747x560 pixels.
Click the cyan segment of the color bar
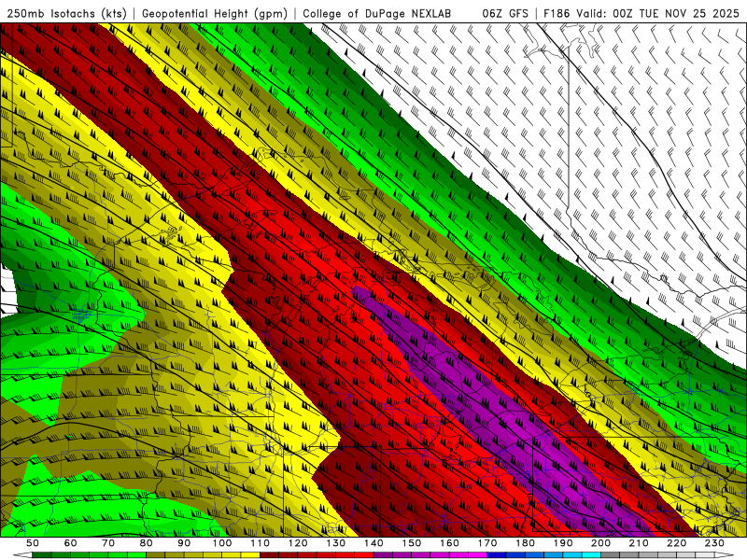click(591, 555)
